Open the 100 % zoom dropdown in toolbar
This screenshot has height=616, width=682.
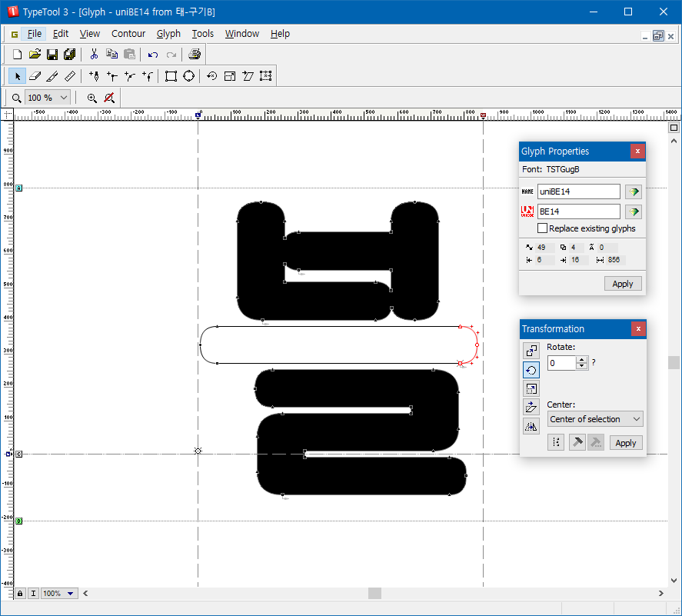point(64,98)
